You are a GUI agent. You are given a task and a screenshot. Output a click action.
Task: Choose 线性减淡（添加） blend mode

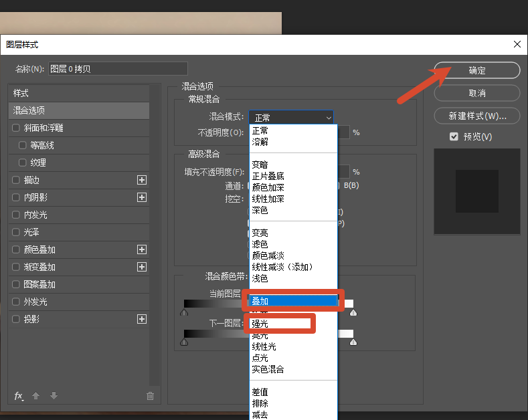pos(293,268)
